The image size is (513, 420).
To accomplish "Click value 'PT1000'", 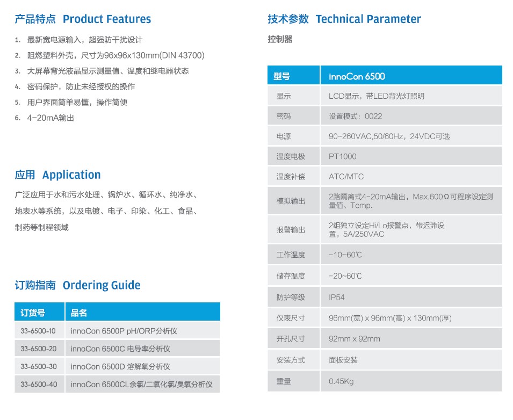I will pyautogui.click(x=342, y=157).
